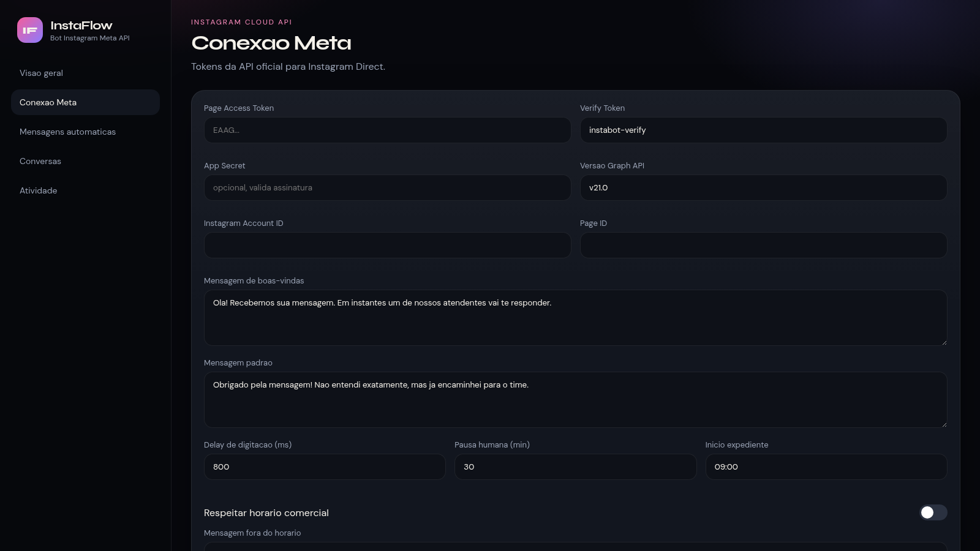
Task: Open Visao geral in the sidebar
Action: click(85, 73)
